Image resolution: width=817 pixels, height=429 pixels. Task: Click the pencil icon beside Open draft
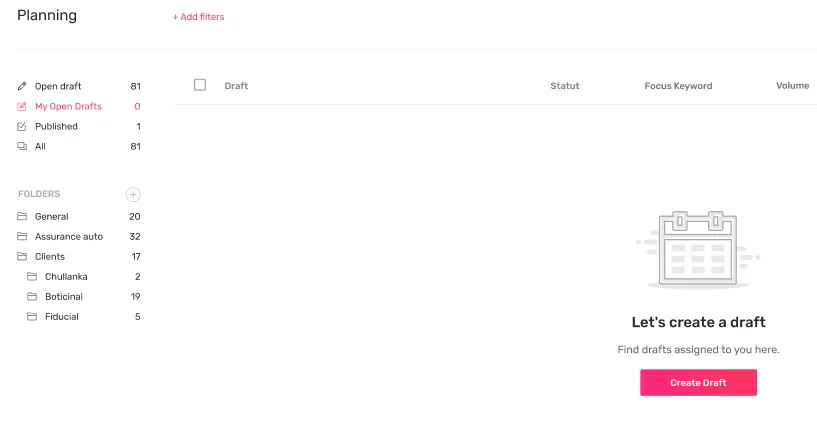point(22,86)
